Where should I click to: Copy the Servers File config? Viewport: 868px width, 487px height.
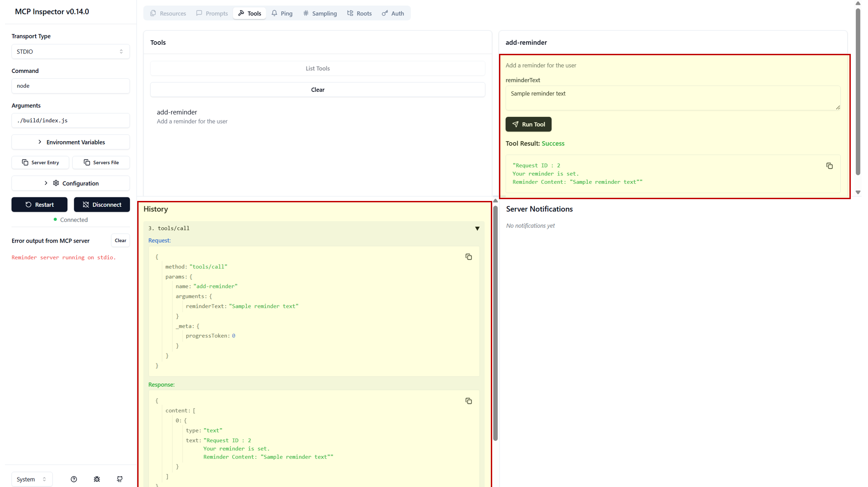click(101, 162)
